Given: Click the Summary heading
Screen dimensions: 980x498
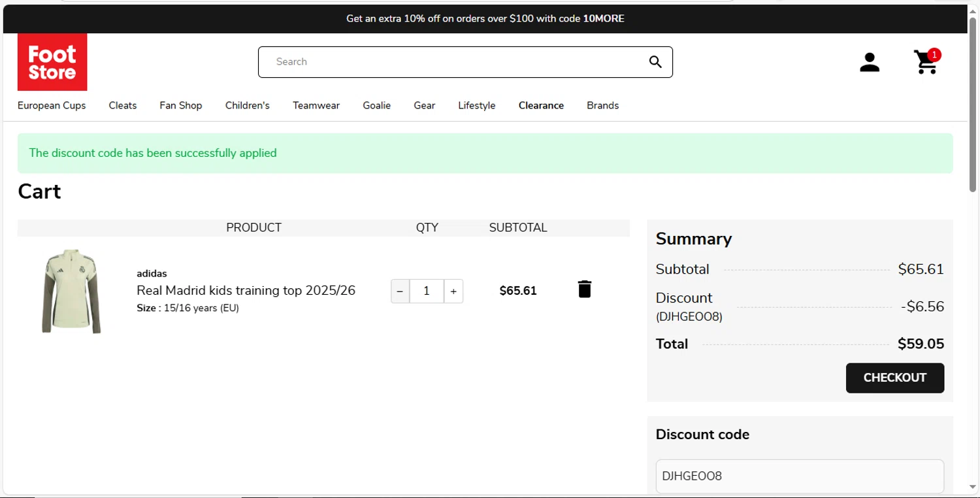Looking at the screenshot, I should [694, 239].
